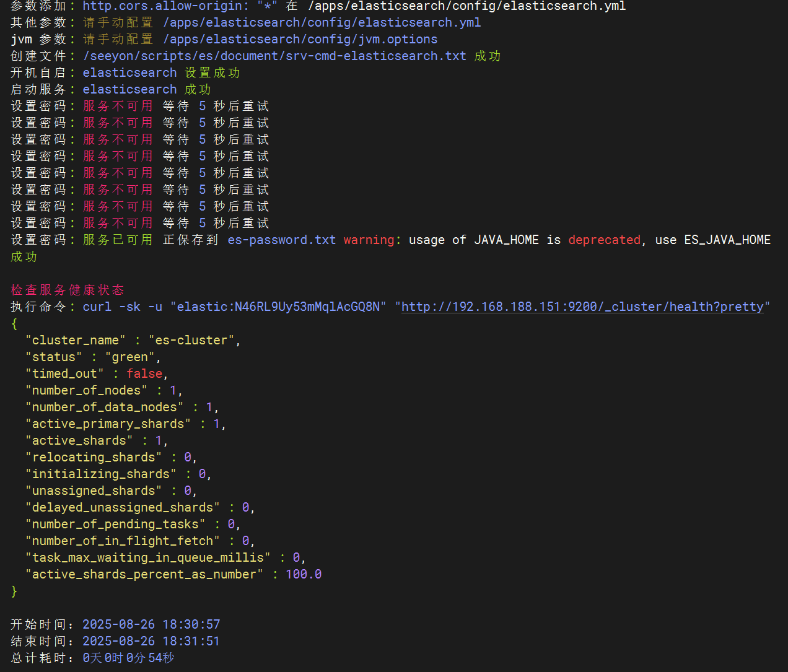
Task: Click the green 服务已可用 status
Action: click(x=118, y=240)
